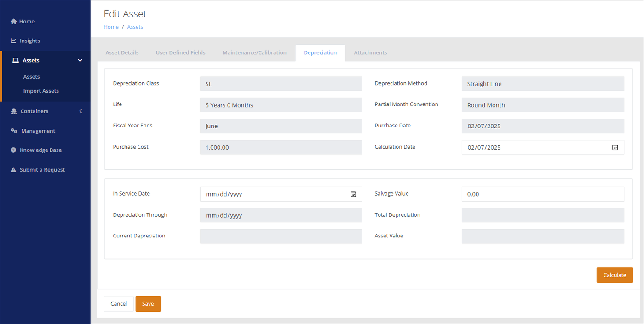Click the Partial Month Convention field Round Month
The height and width of the screenshot is (324, 644).
pyautogui.click(x=543, y=105)
